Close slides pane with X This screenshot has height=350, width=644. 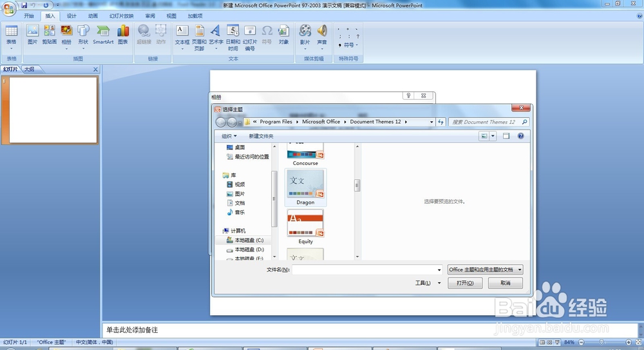[x=95, y=70]
